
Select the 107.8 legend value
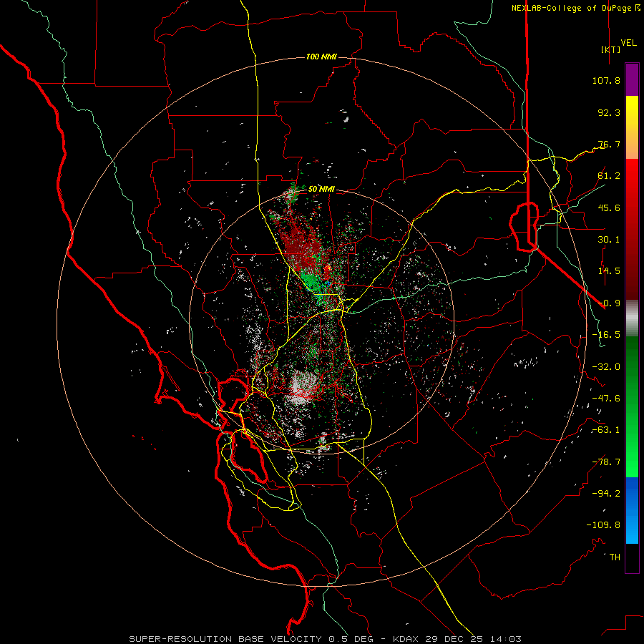pos(606,80)
